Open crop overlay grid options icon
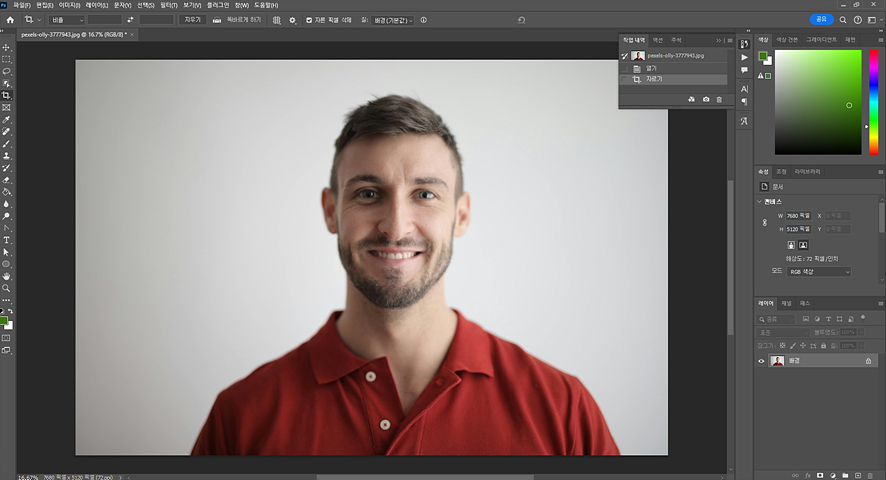 (x=276, y=20)
